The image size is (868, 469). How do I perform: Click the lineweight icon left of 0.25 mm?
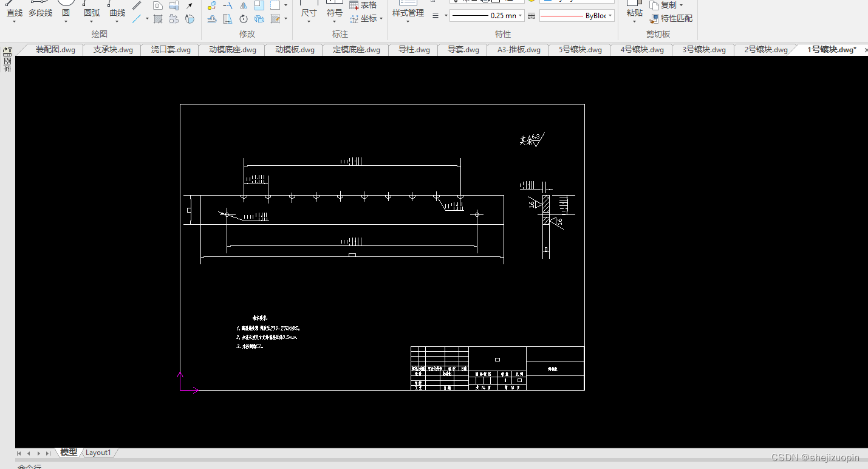[436, 16]
